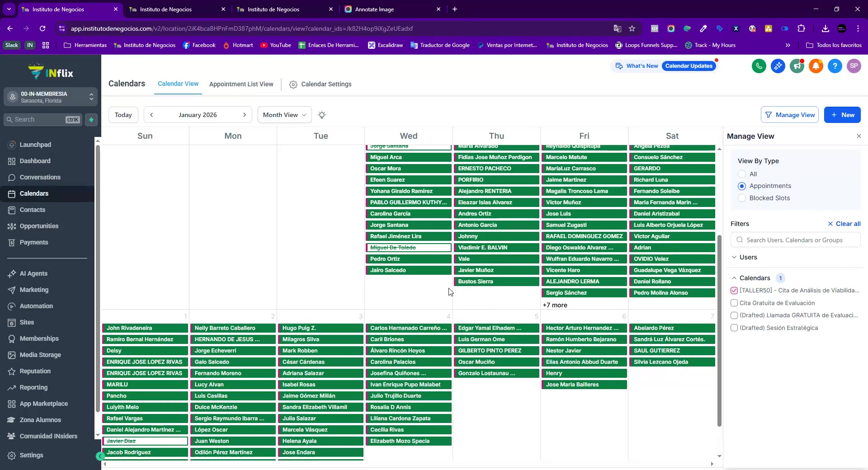Select the Blocked Slots radio option
Viewport: 868px width, 470px height.
tap(742, 198)
